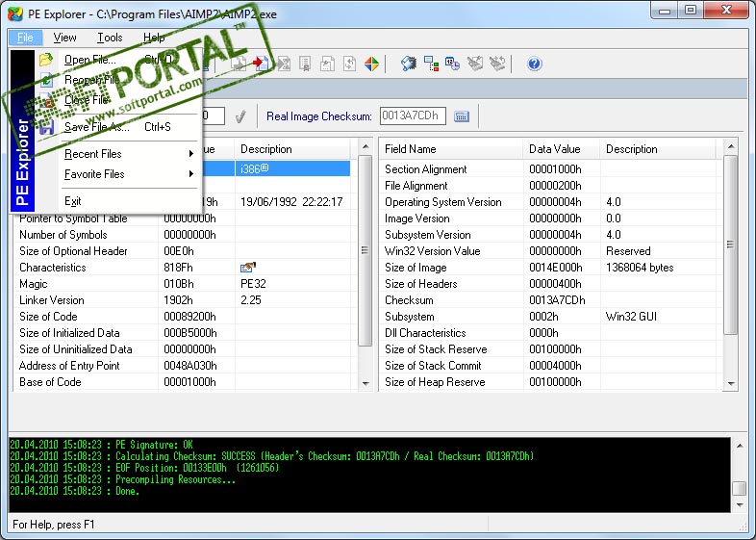Expand the Favorite Files submenu

pos(118,174)
